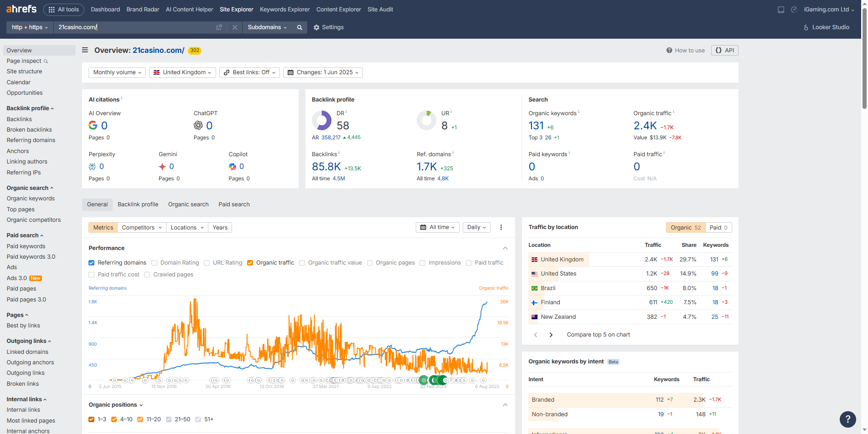
Task: Click the ChatGPT icon
Action: pos(198,125)
